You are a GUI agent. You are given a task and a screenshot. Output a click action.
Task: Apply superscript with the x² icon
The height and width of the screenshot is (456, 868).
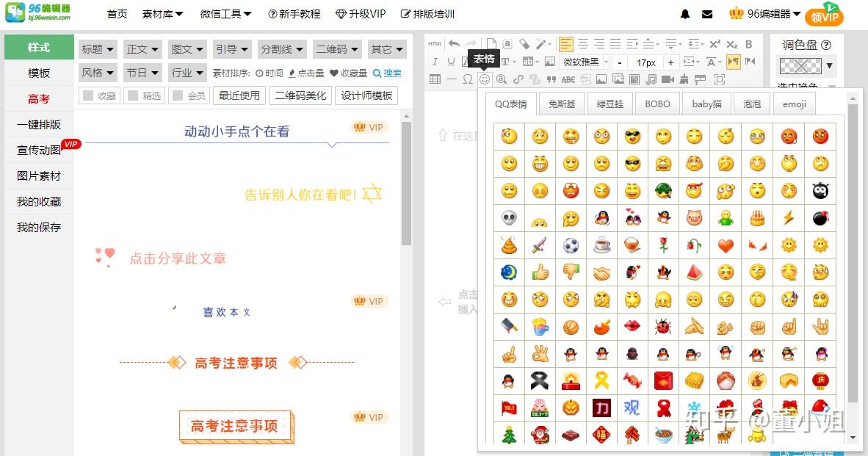[x=714, y=43]
